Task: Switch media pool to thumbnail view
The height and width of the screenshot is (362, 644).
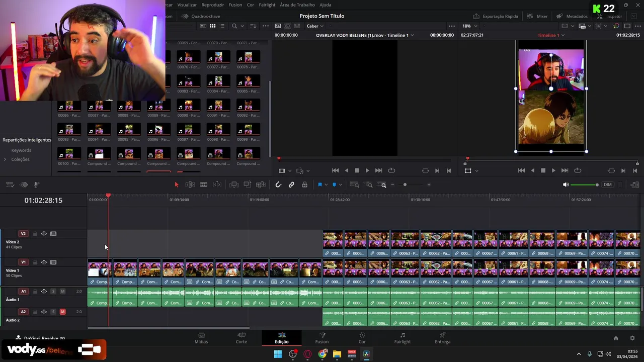Action: point(212,26)
